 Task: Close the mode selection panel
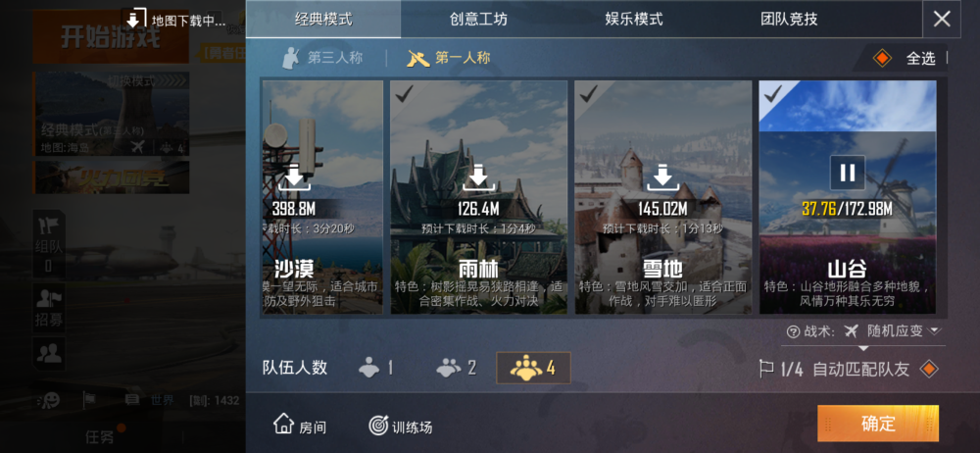click(x=941, y=19)
